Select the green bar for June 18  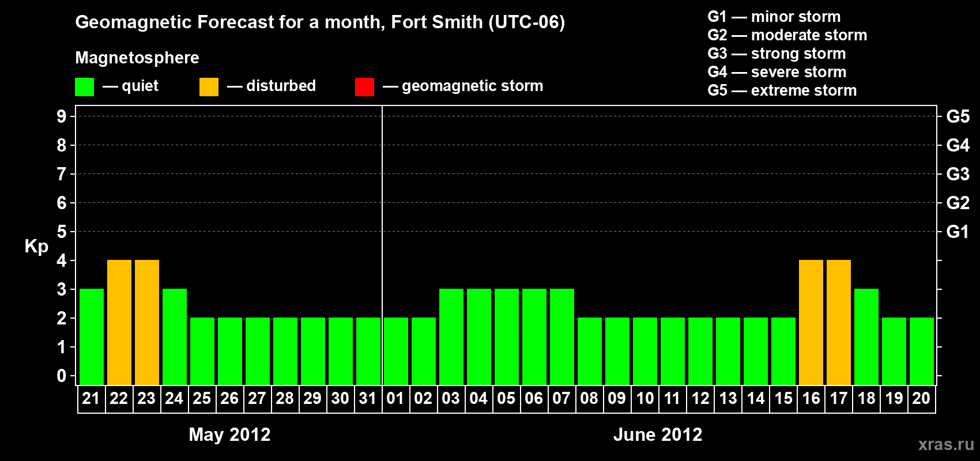tap(866, 337)
